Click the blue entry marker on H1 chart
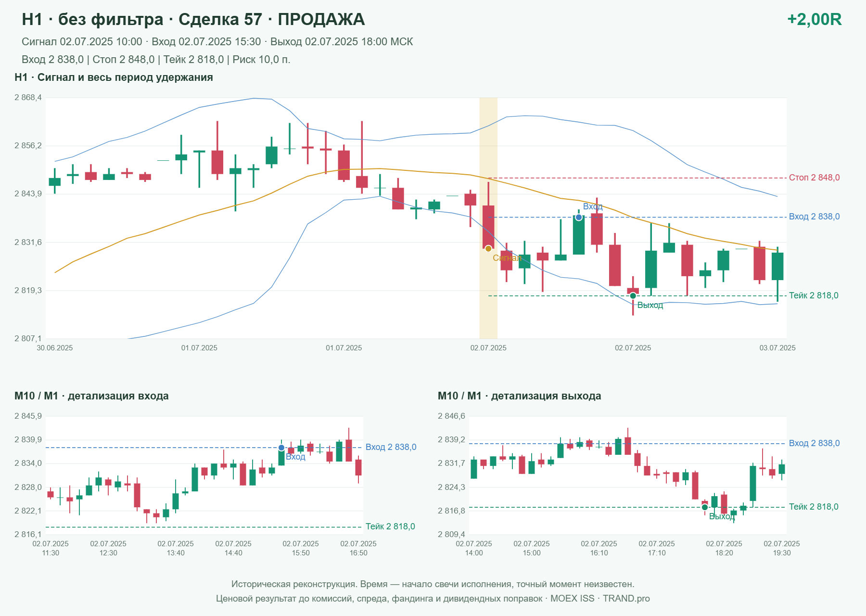The width and height of the screenshot is (866, 616). coord(579,218)
